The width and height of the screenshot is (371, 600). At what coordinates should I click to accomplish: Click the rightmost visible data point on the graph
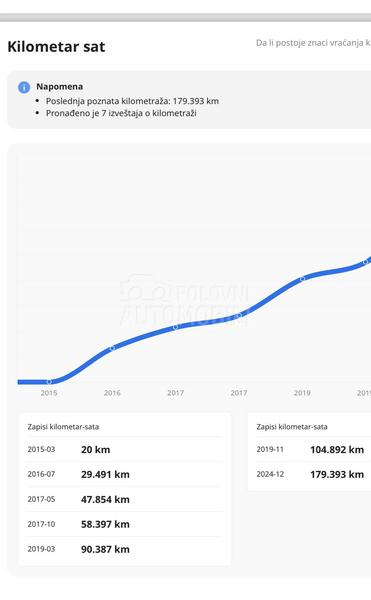[365, 261]
